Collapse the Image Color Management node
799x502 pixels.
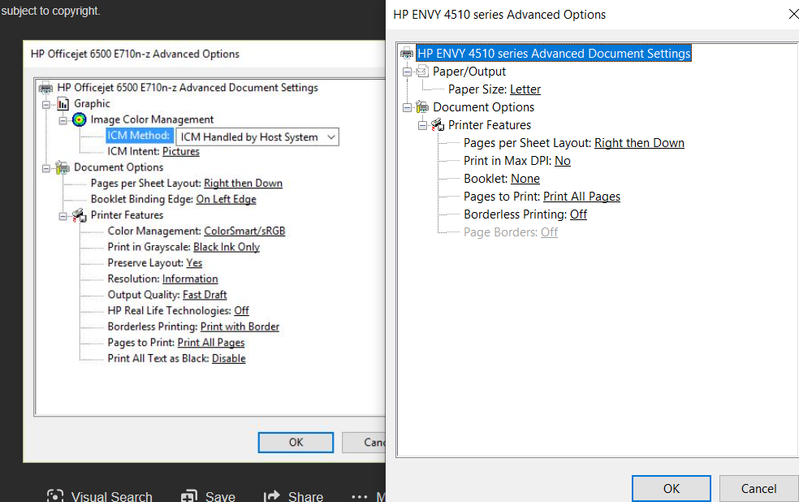tap(63, 120)
